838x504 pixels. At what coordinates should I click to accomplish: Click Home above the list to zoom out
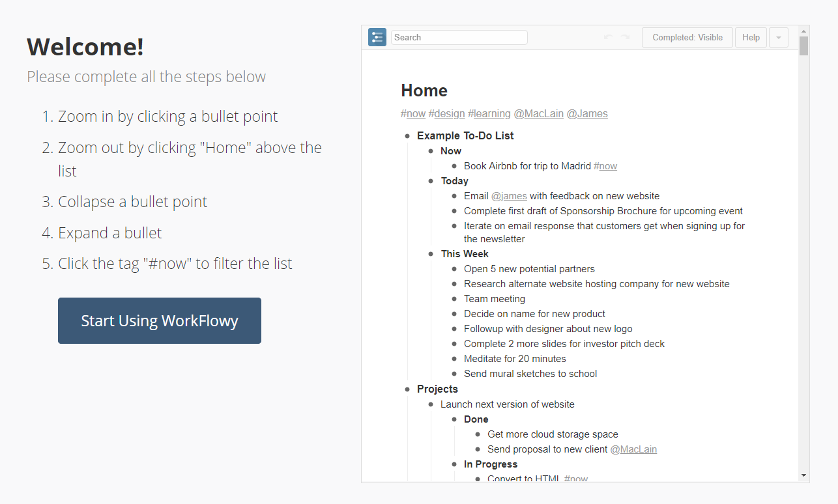point(424,91)
